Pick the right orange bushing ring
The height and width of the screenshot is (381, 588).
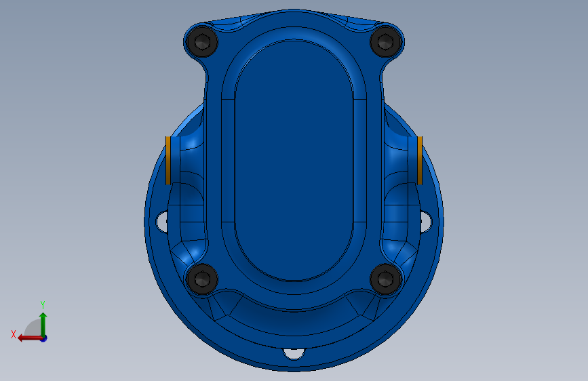[420, 161]
